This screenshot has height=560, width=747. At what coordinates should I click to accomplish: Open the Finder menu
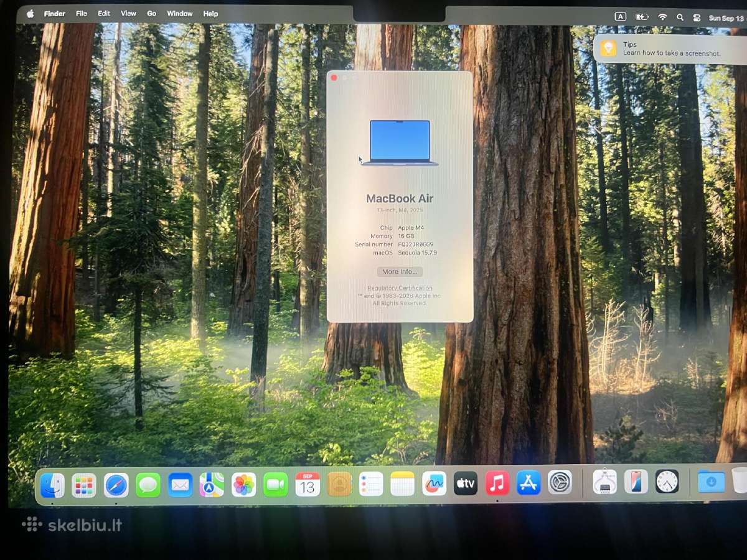(55, 14)
